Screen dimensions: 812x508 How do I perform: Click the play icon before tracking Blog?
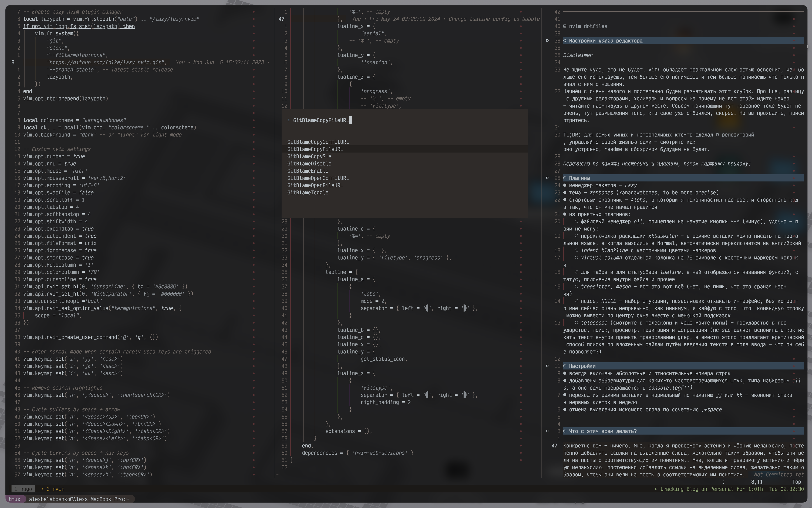pos(656,489)
